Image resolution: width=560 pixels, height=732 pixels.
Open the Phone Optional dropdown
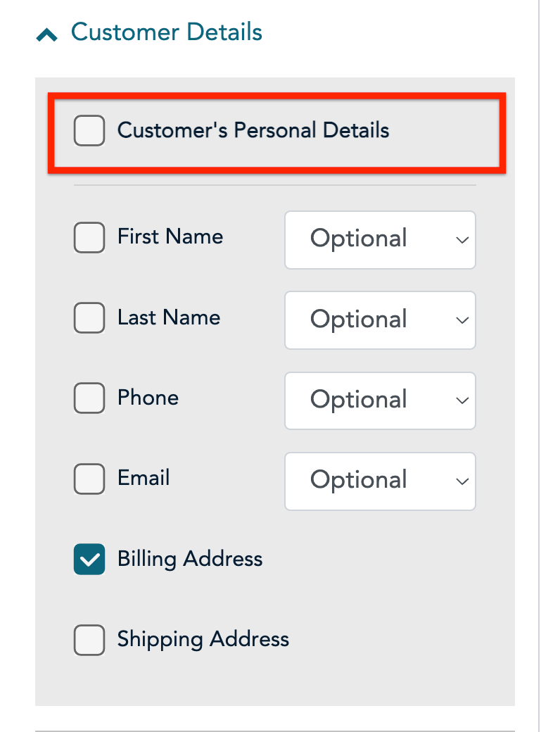coord(379,400)
